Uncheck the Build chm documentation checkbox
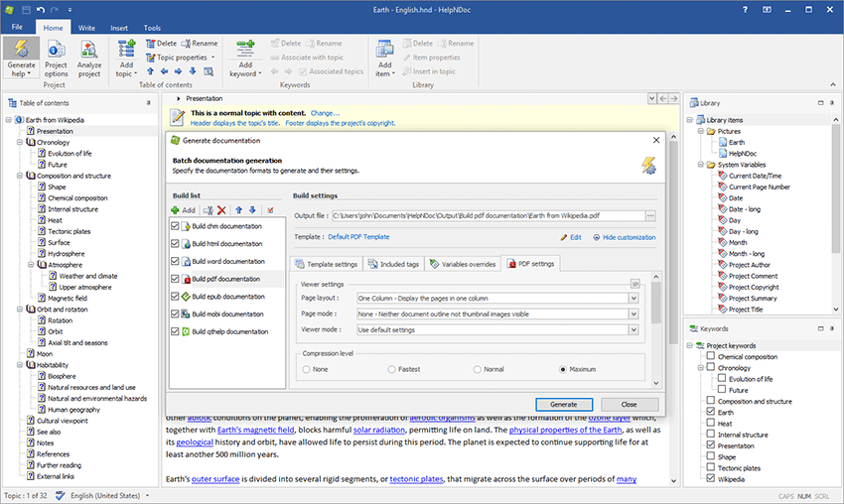Screen dimensions: 844x504 176,226
